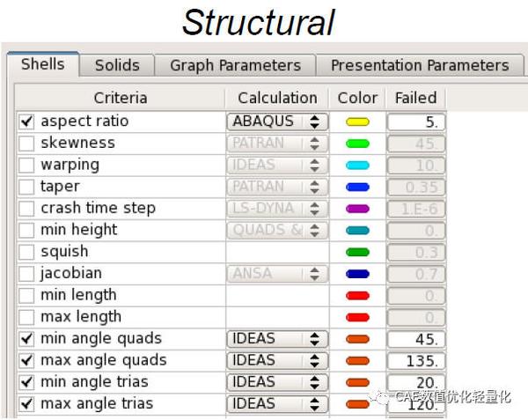Screen dimensions: 528x420
Task: Click the aspect ratio Failed value field
Action: (x=416, y=122)
